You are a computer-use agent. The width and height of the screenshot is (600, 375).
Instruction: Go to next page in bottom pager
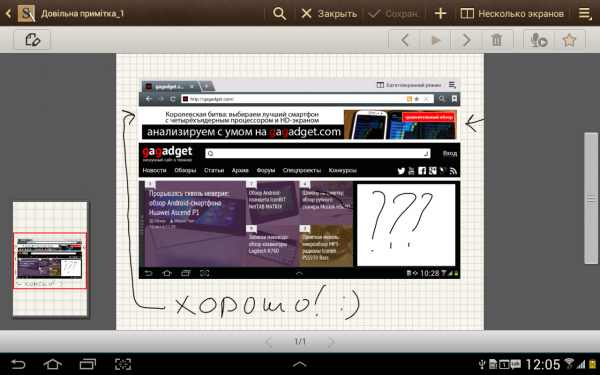point(331,342)
